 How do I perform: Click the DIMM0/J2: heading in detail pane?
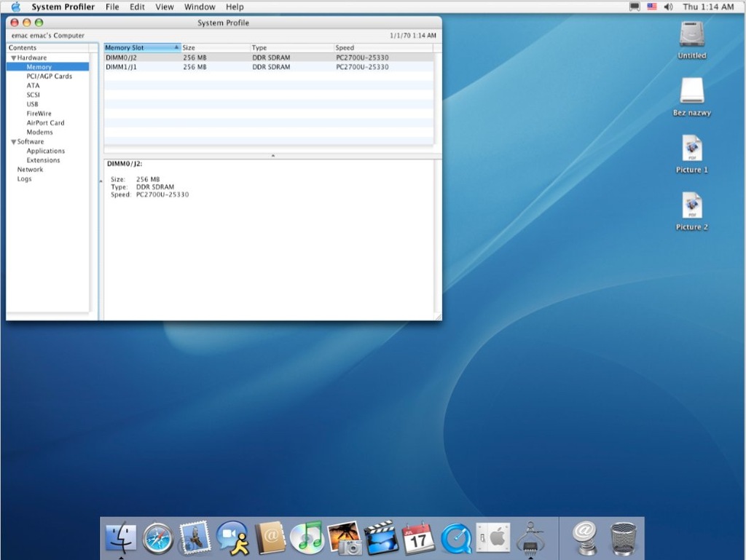(x=125, y=164)
